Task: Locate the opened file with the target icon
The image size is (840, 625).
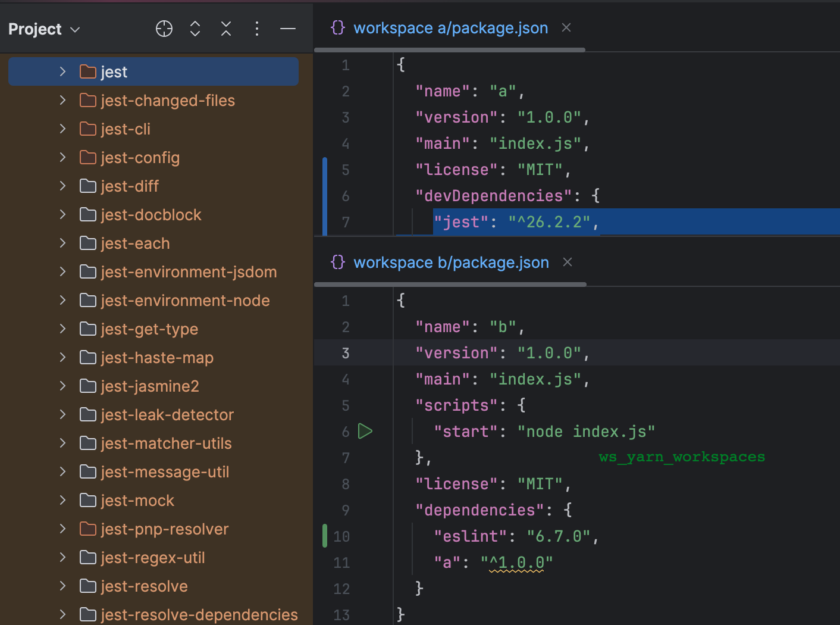Action: [164, 28]
